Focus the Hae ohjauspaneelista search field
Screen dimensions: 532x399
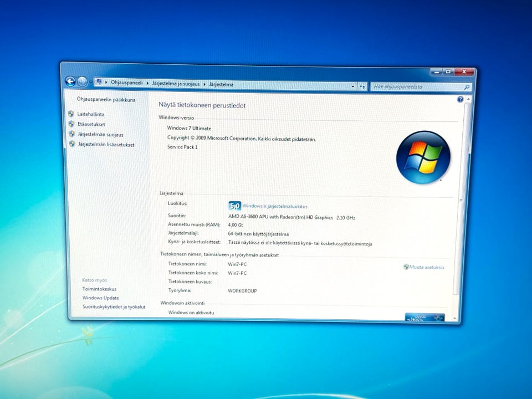point(417,87)
